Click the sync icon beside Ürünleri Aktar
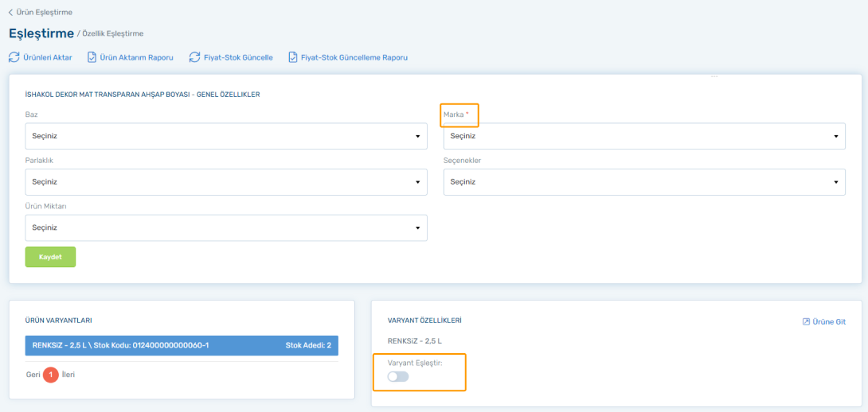 click(14, 57)
